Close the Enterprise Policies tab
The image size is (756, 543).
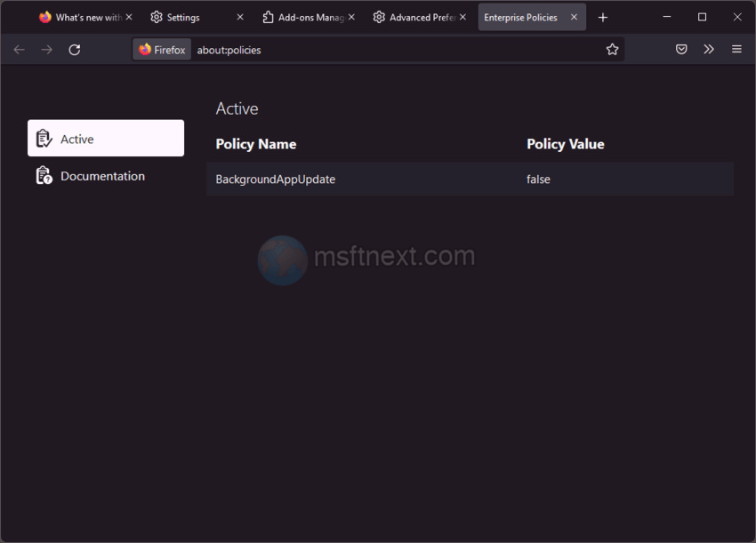(574, 17)
